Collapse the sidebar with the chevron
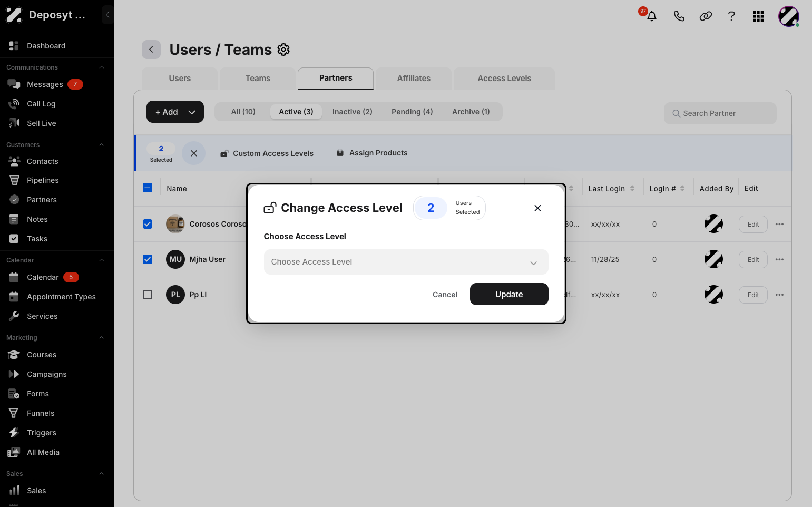The width and height of the screenshot is (812, 507). [107, 15]
